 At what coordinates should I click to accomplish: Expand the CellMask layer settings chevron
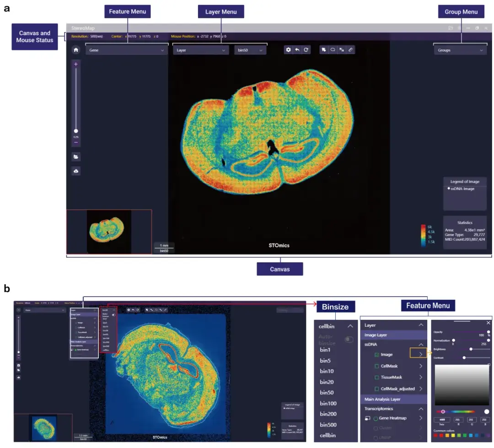point(421,366)
